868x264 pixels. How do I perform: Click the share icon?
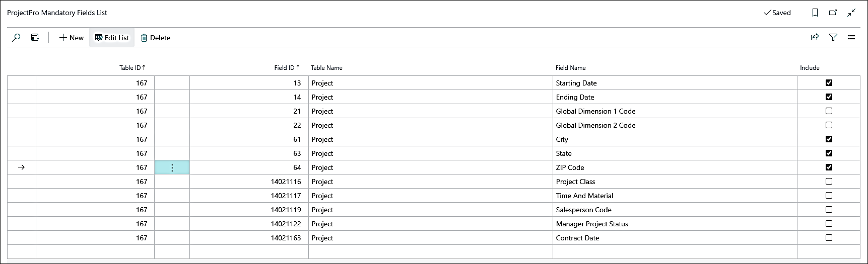point(815,38)
